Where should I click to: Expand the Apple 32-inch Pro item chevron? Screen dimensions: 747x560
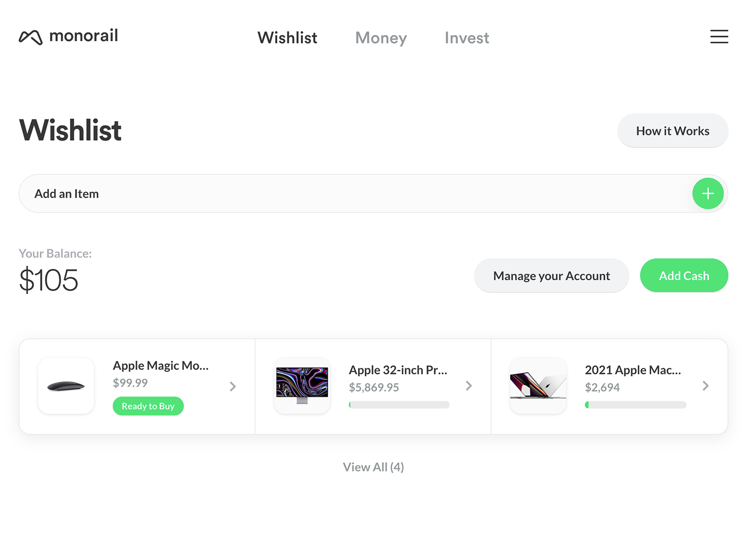coord(469,386)
